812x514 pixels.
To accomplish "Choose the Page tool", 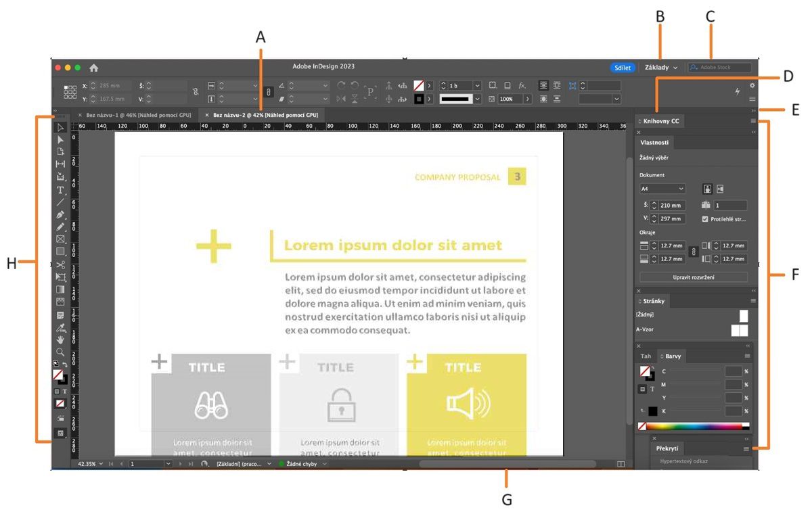I will point(60,151).
